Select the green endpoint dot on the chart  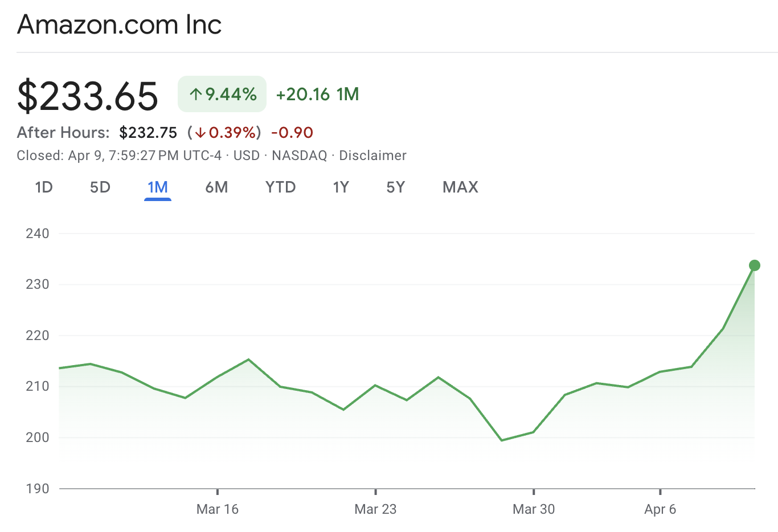pyautogui.click(x=754, y=264)
